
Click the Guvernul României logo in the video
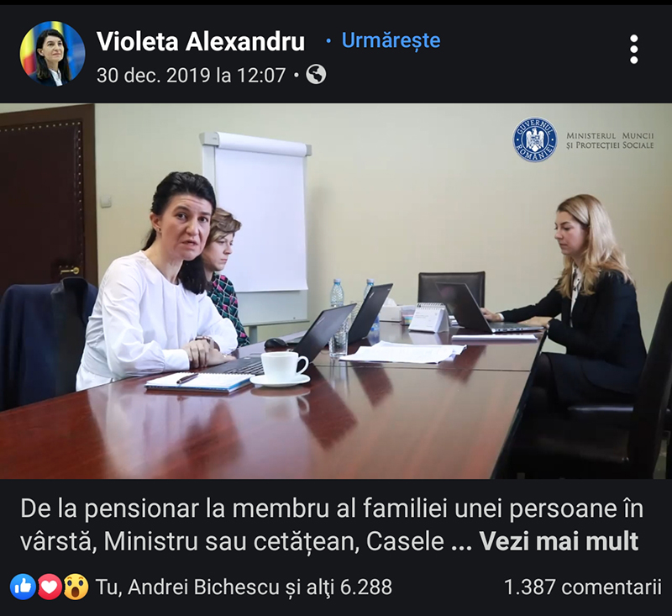(535, 140)
